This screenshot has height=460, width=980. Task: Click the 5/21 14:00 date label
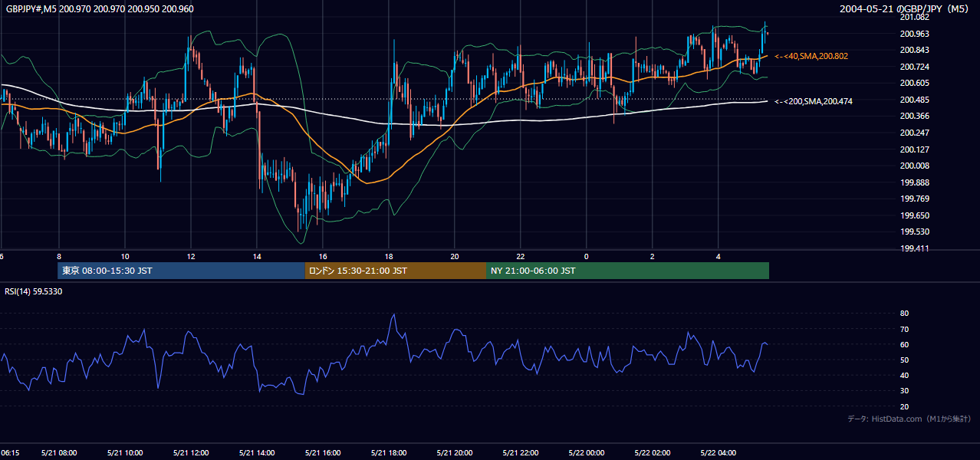click(x=257, y=453)
